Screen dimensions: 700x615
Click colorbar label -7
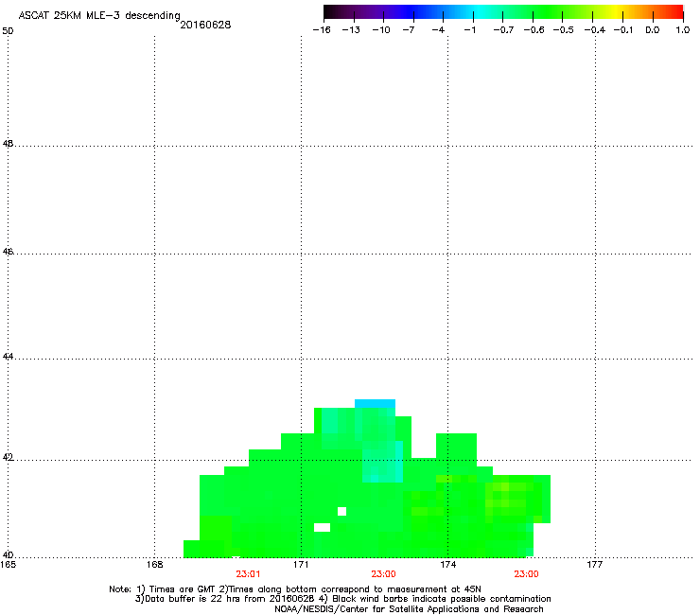pyautogui.click(x=409, y=30)
